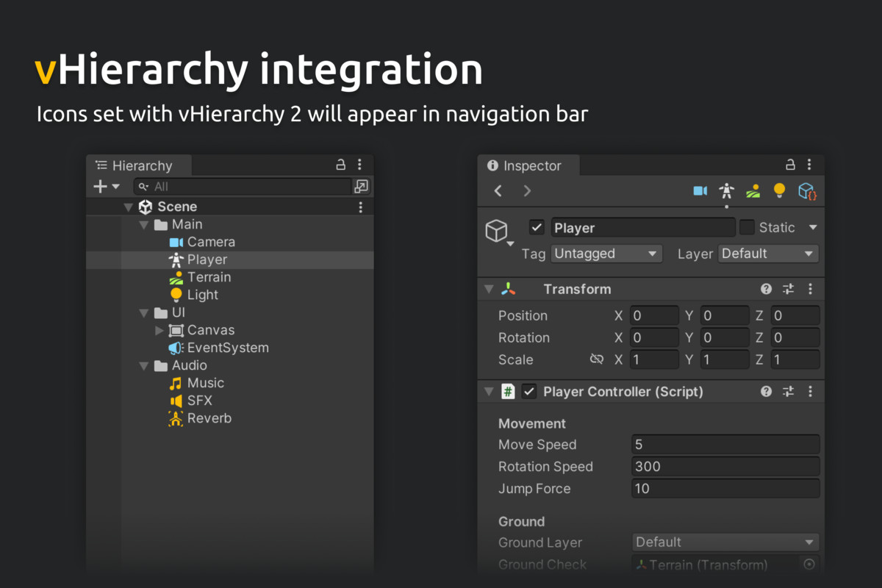
Task: Click the Position X field
Action: pos(654,316)
